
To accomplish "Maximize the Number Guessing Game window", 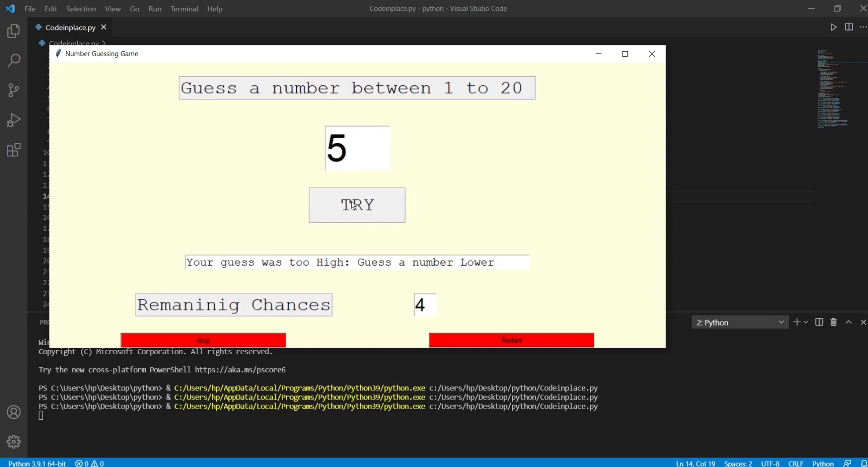I will click(625, 54).
